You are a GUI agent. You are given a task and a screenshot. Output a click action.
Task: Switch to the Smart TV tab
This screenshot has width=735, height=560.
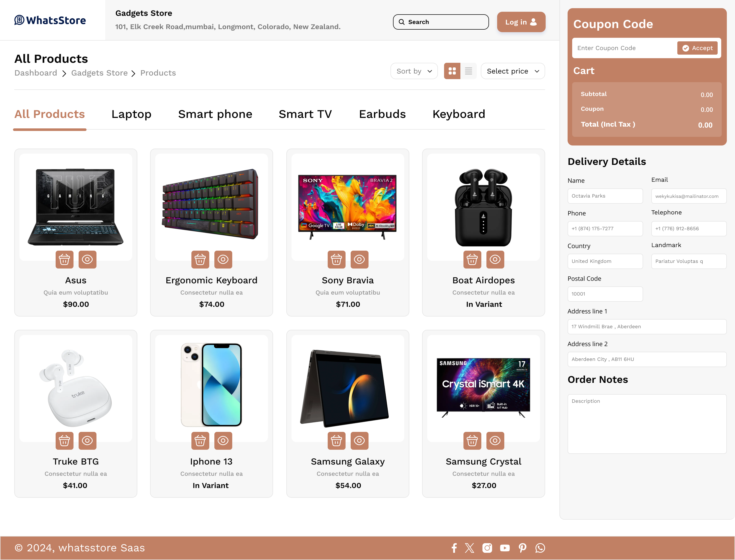305,114
